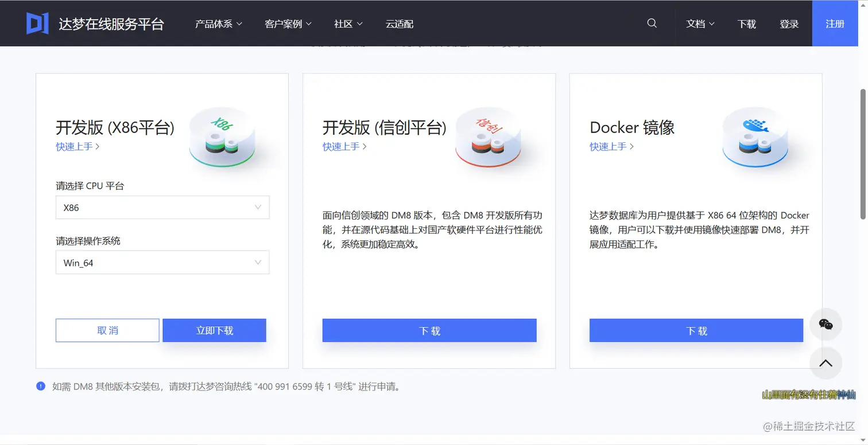868x445 pixels.
Task: Open the 社区 menu
Action: click(x=348, y=24)
